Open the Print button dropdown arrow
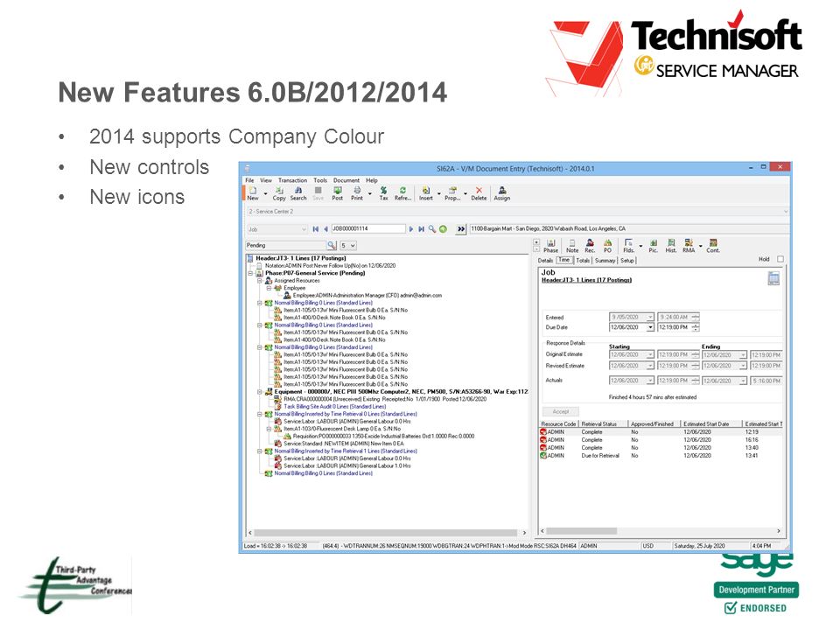Screen dimensions: 840x630 (369, 194)
